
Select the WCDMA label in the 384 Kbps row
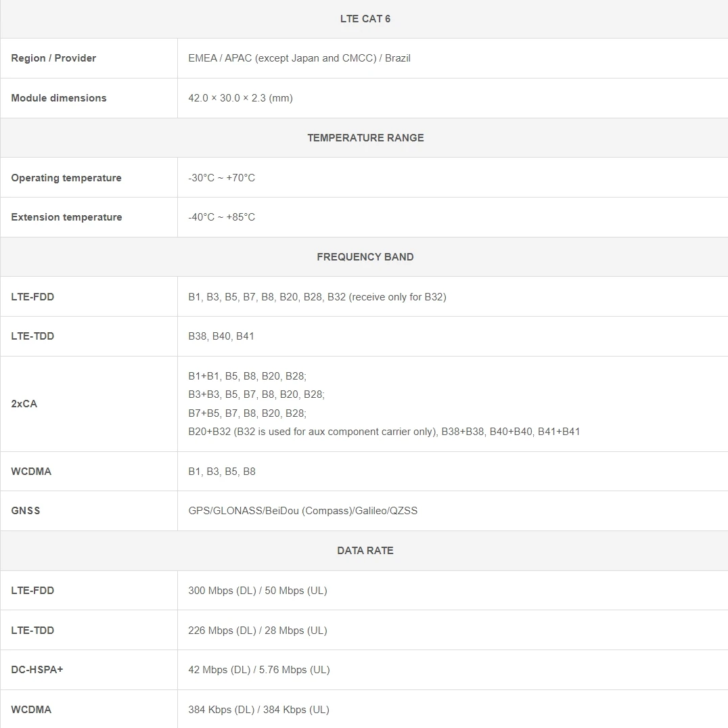click(x=31, y=710)
